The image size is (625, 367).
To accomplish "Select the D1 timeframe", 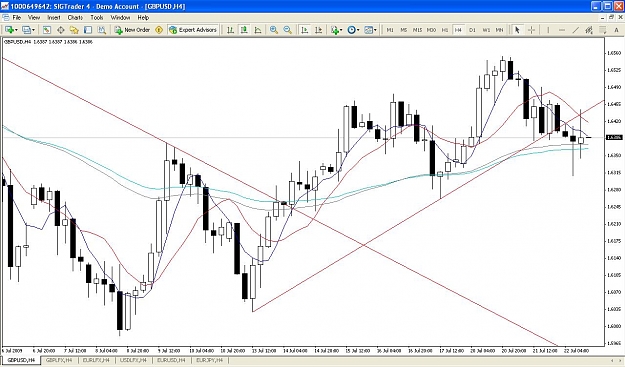I will point(472,30).
